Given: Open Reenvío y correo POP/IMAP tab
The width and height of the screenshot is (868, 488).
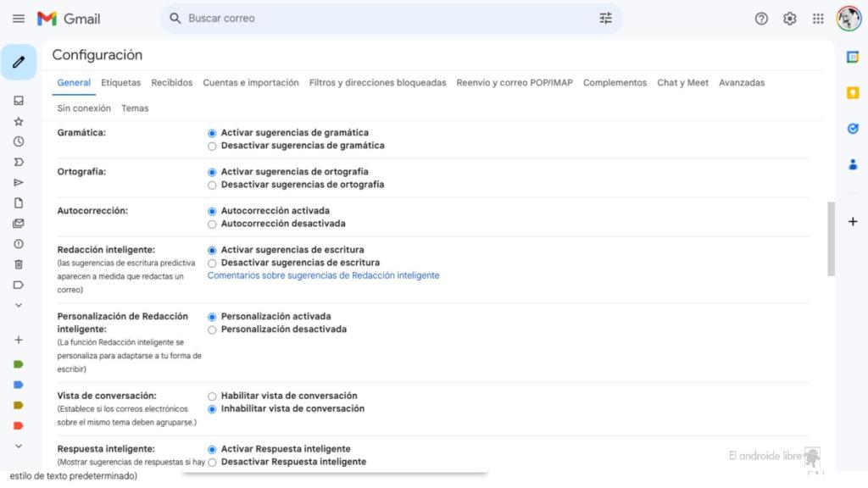Looking at the screenshot, I should tap(515, 82).
